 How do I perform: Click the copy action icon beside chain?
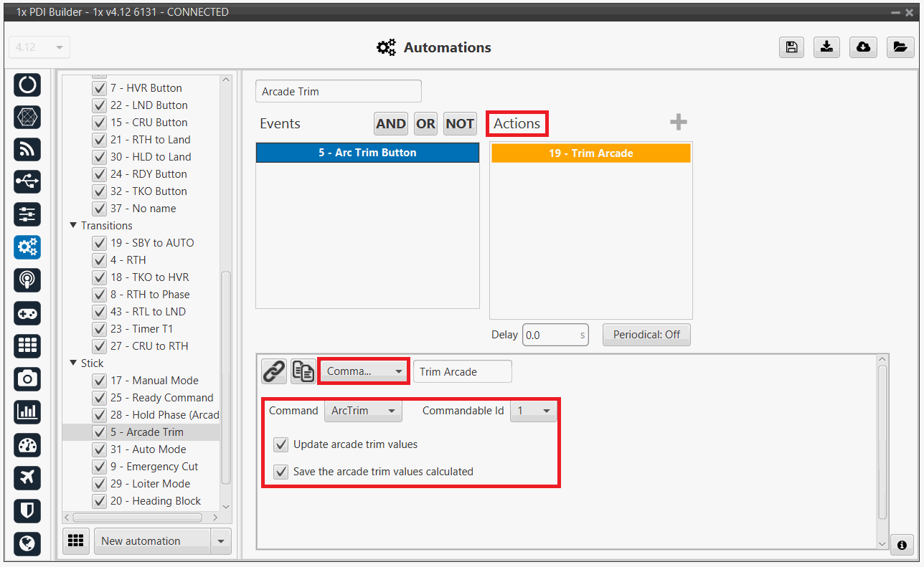(303, 371)
